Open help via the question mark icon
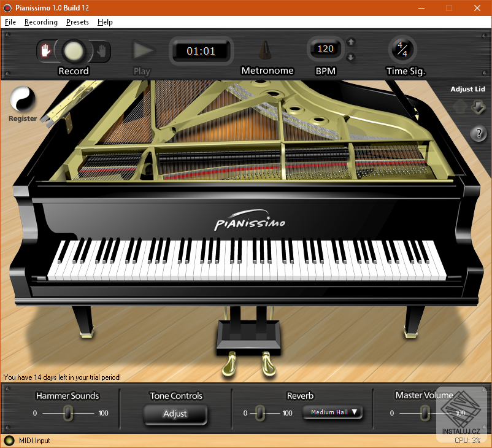 point(479,134)
